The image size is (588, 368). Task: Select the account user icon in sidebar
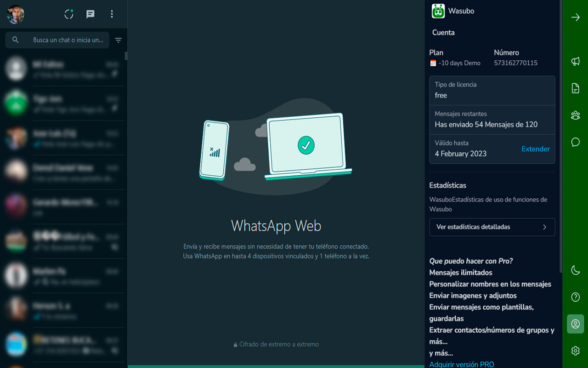[575, 324]
